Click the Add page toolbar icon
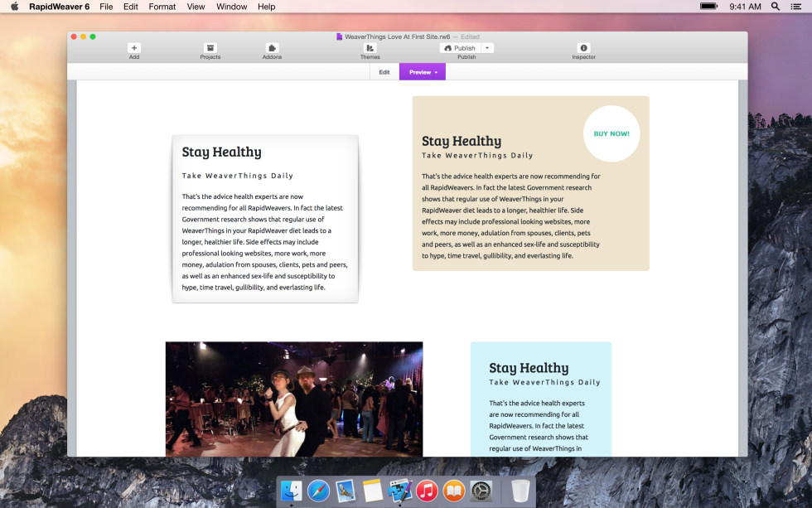This screenshot has width=812, height=508. [x=134, y=48]
